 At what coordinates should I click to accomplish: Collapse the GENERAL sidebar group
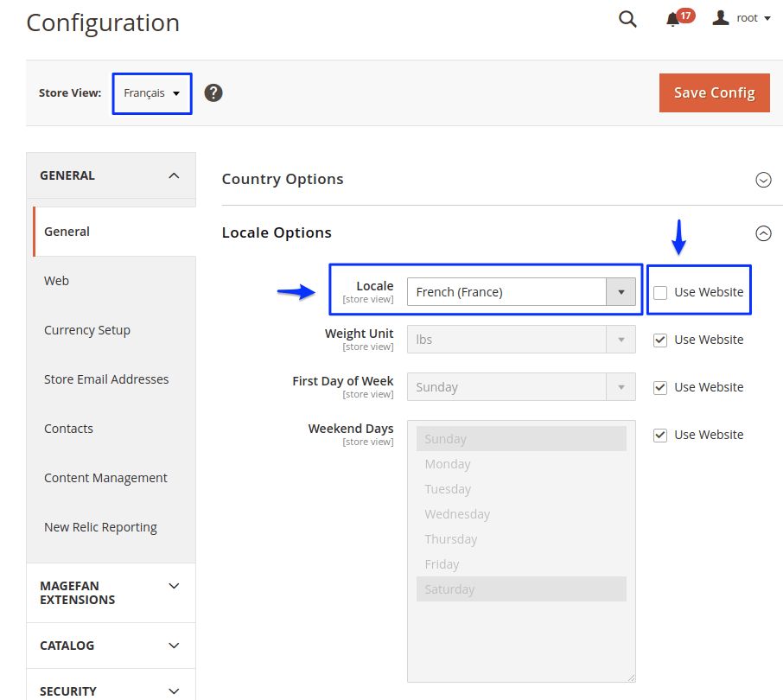(172, 175)
